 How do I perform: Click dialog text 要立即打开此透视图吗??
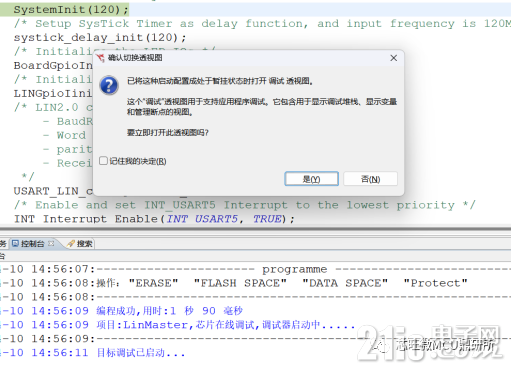[168, 133]
